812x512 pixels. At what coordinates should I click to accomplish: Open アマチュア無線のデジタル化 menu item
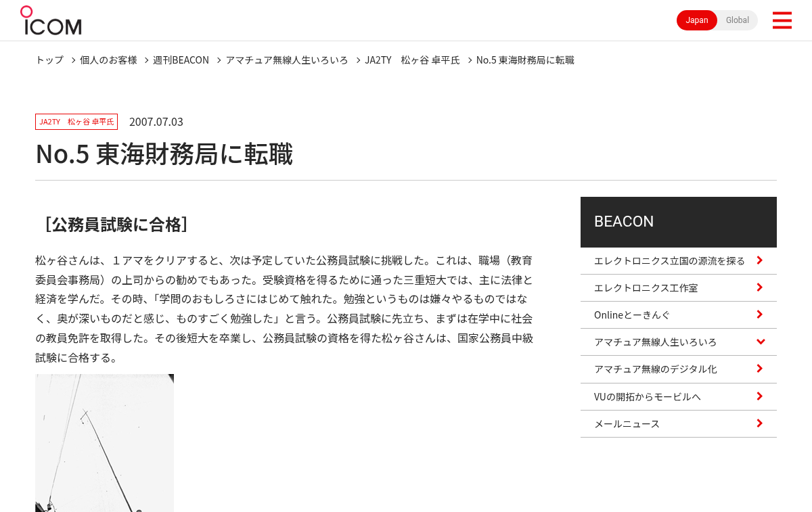click(x=679, y=369)
